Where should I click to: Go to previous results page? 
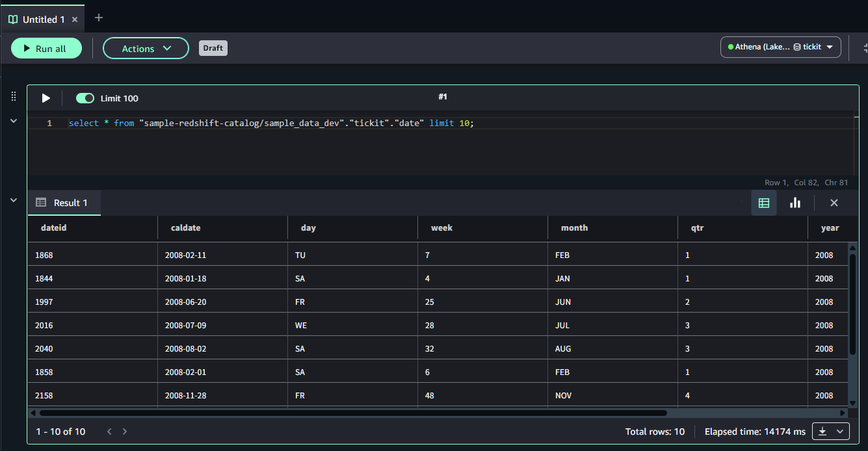[109, 432]
